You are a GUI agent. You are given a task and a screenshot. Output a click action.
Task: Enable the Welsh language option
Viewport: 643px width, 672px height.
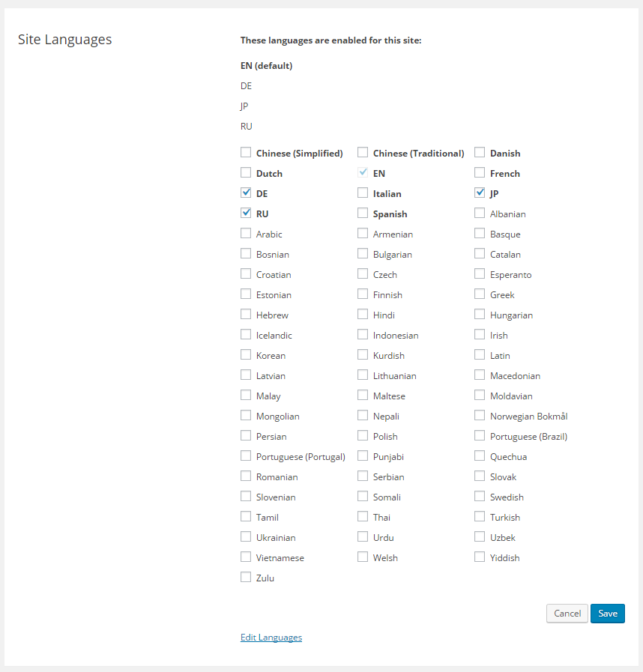(363, 557)
